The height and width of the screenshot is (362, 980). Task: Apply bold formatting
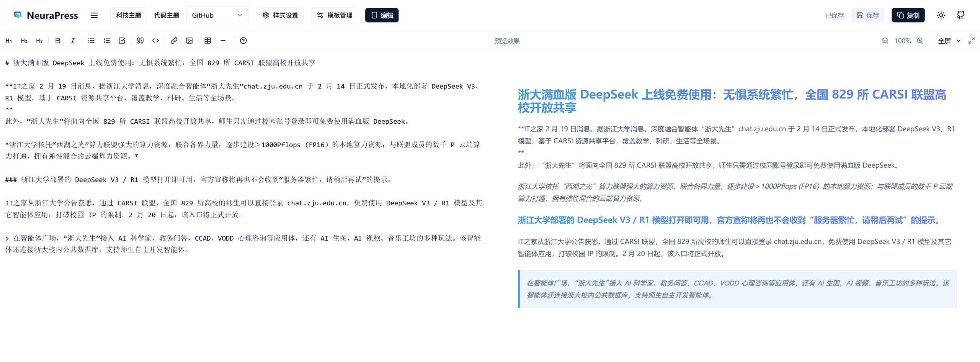click(x=57, y=41)
